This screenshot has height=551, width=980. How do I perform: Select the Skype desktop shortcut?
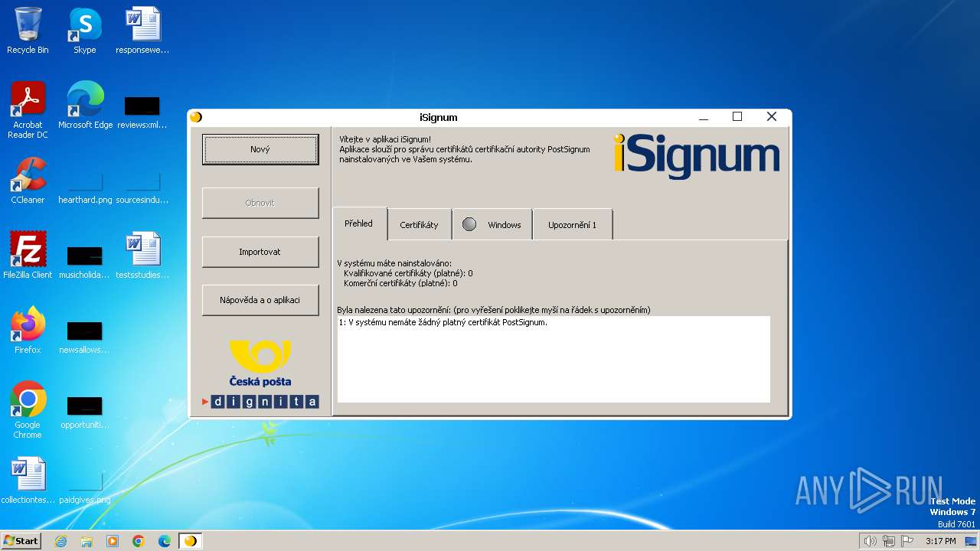[85, 31]
